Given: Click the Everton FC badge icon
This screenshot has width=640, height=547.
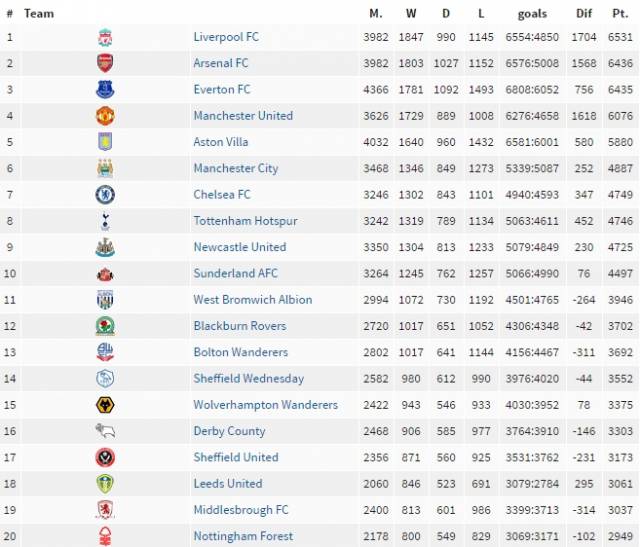Looking at the screenshot, I should (x=105, y=89).
